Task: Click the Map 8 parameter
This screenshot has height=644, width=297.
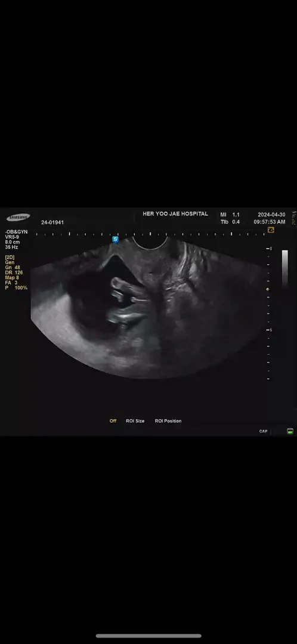Action: [x=13, y=278]
